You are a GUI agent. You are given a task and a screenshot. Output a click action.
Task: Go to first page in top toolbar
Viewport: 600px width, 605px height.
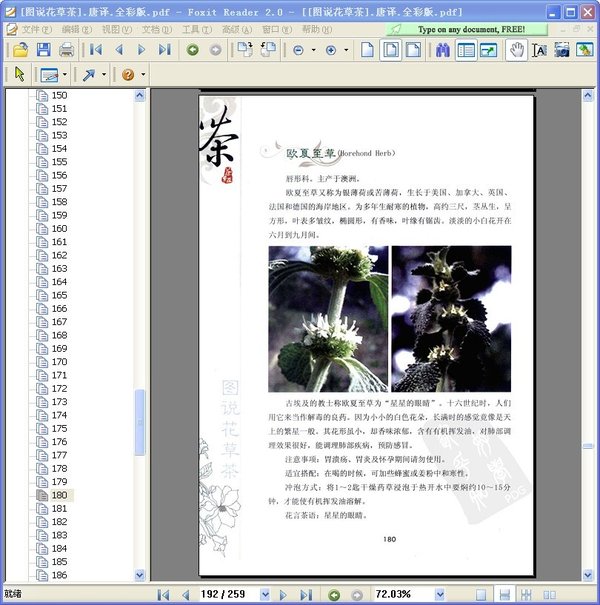[96, 50]
